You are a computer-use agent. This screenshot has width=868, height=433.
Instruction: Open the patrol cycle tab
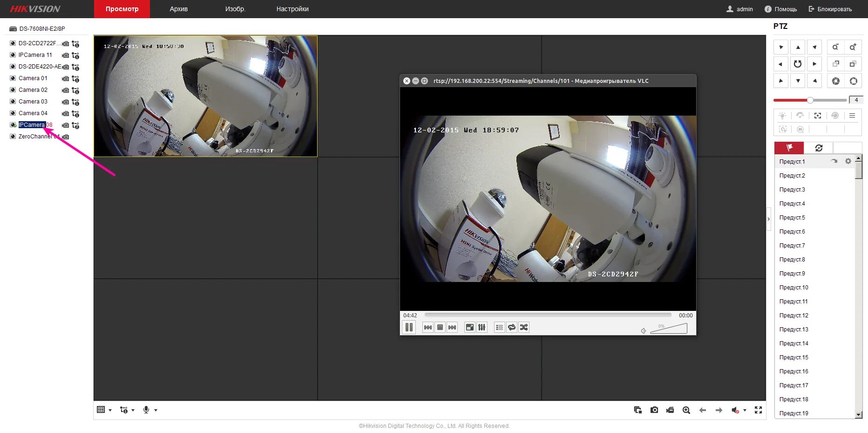(x=819, y=148)
